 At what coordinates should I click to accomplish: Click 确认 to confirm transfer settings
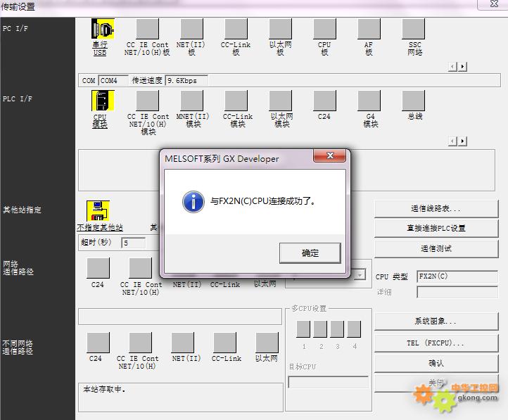pyautogui.click(x=436, y=364)
